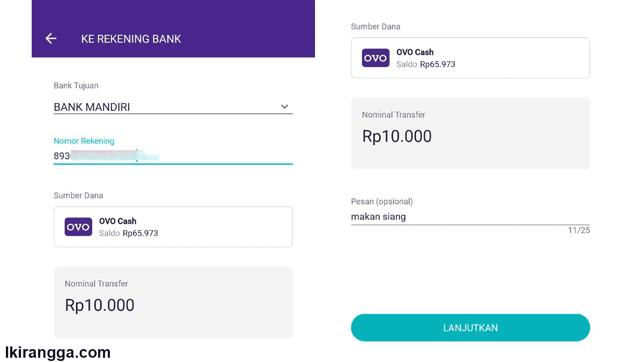
Task: Click the Bank Tujuan label
Action: point(76,85)
